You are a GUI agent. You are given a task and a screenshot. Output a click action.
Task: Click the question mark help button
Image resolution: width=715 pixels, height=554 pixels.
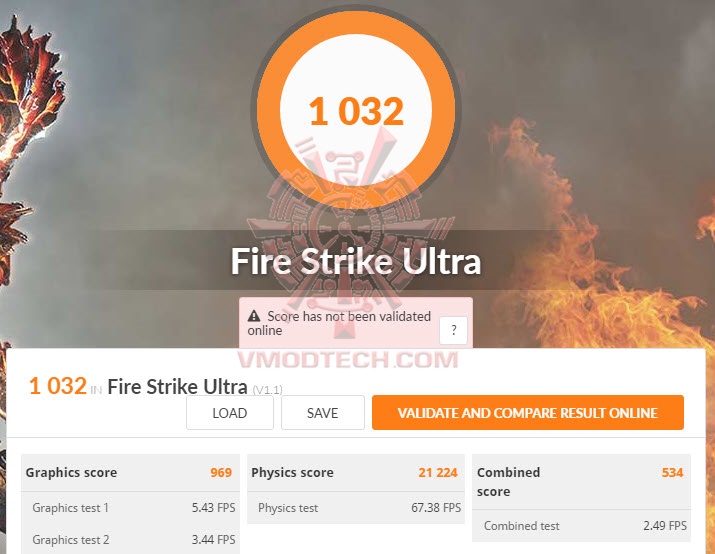coord(453,330)
